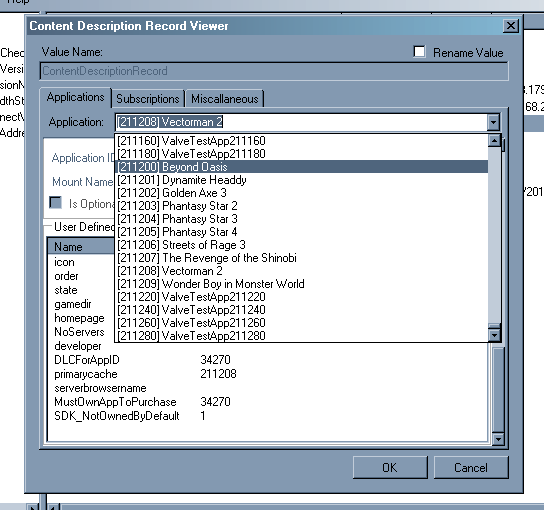Select [211208] Vectorman 2 in dropdown list
Viewport: 544px width, 510px height.
301,271
